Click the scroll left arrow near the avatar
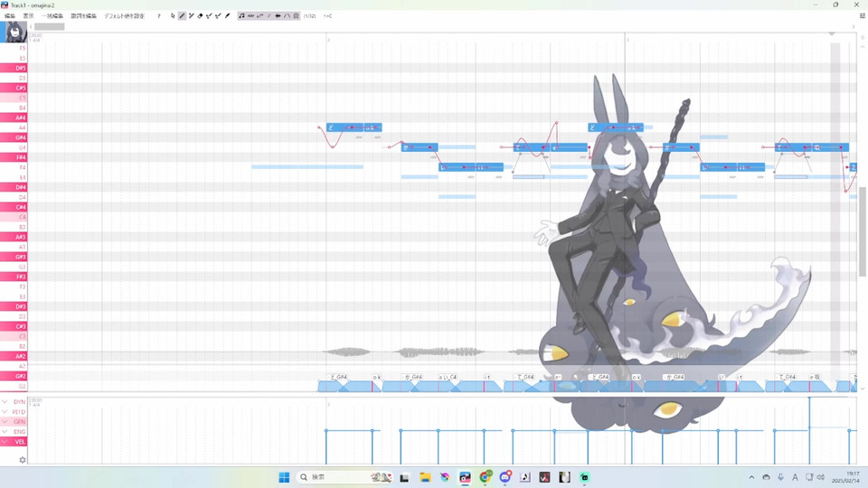Screen dimensions: 868x488 [x=31, y=26]
